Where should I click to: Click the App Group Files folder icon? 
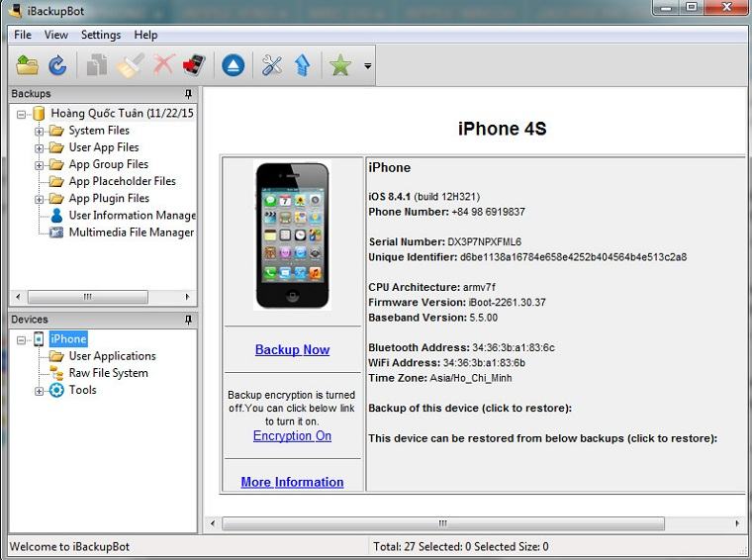pyautogui.click(x=56, y=164)
